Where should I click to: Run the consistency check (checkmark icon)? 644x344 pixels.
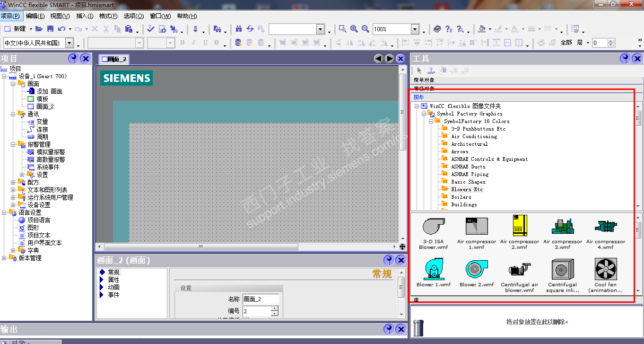(151, 29)
